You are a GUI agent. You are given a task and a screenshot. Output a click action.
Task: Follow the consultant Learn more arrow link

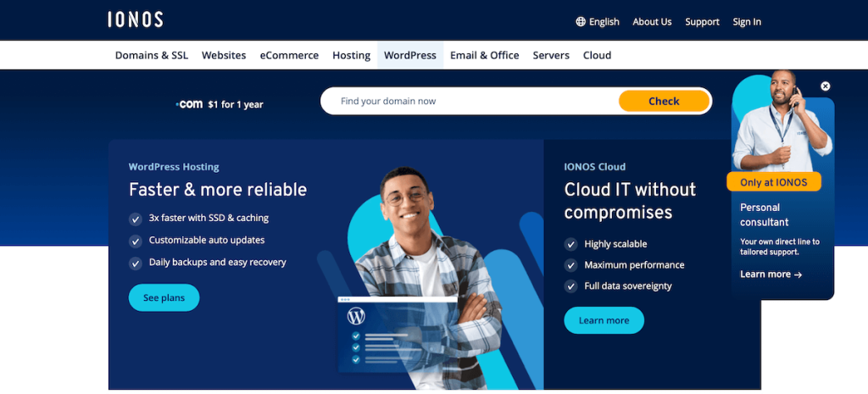[771, 275]
